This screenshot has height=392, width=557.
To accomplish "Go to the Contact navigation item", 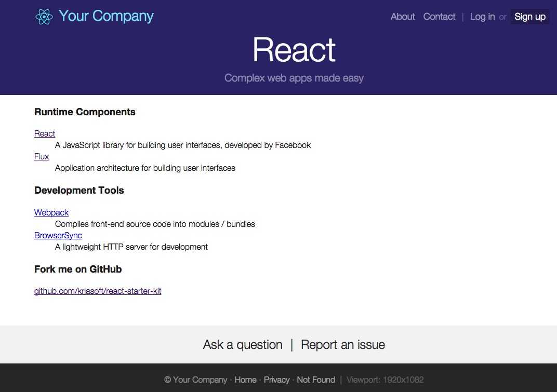I will click(439, 17).
